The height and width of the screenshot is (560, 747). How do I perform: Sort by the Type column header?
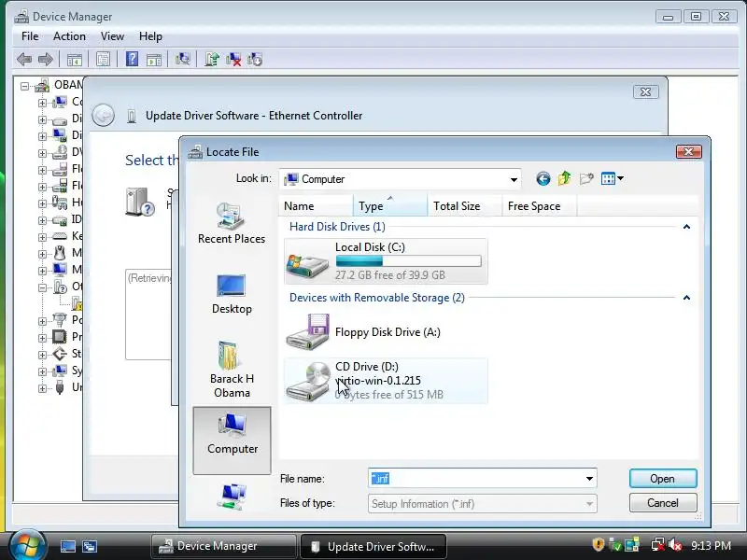[x=390, y=206]
